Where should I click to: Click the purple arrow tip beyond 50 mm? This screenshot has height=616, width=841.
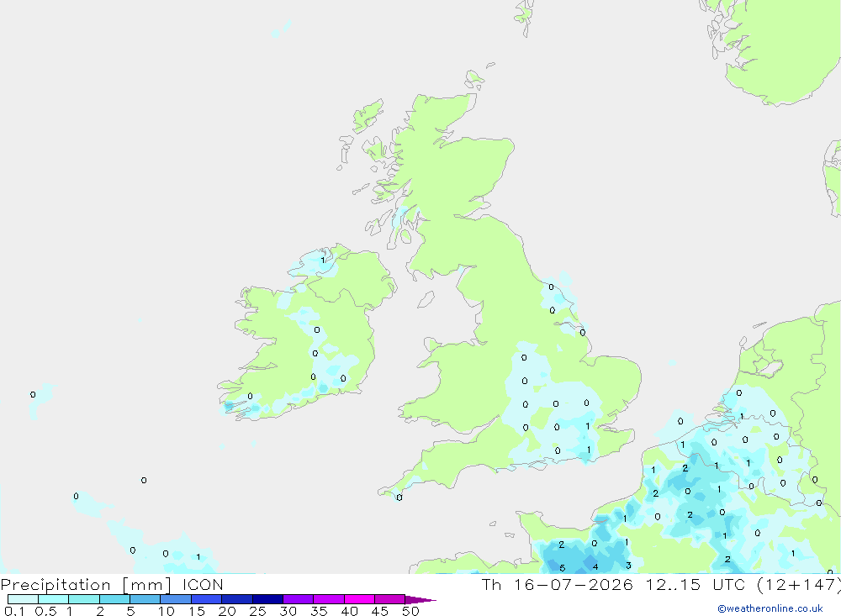(x=420, y=599)
